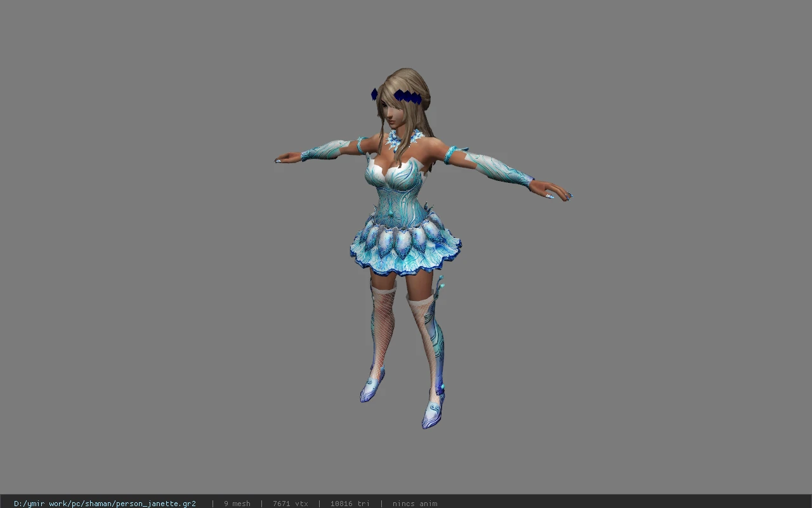
Task: Click the 'nincs anim' animation status text
Action: tap(415, 504)
